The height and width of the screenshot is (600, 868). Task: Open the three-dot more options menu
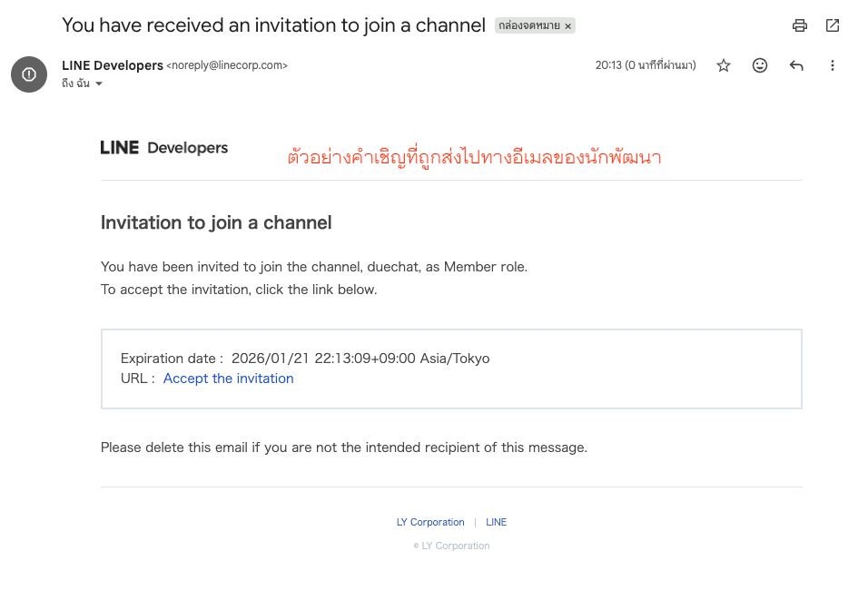[832, 66]
